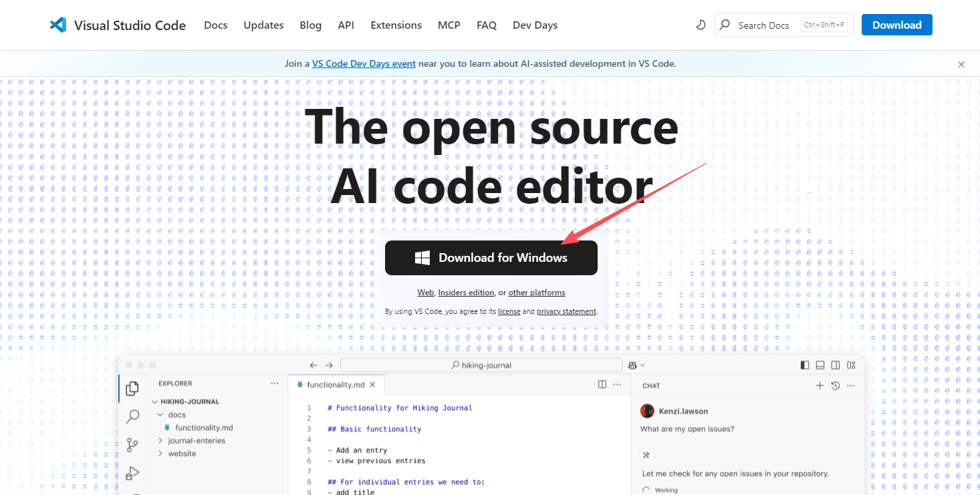
Task: Open the Extensions nav item
Action: point(396,25)
